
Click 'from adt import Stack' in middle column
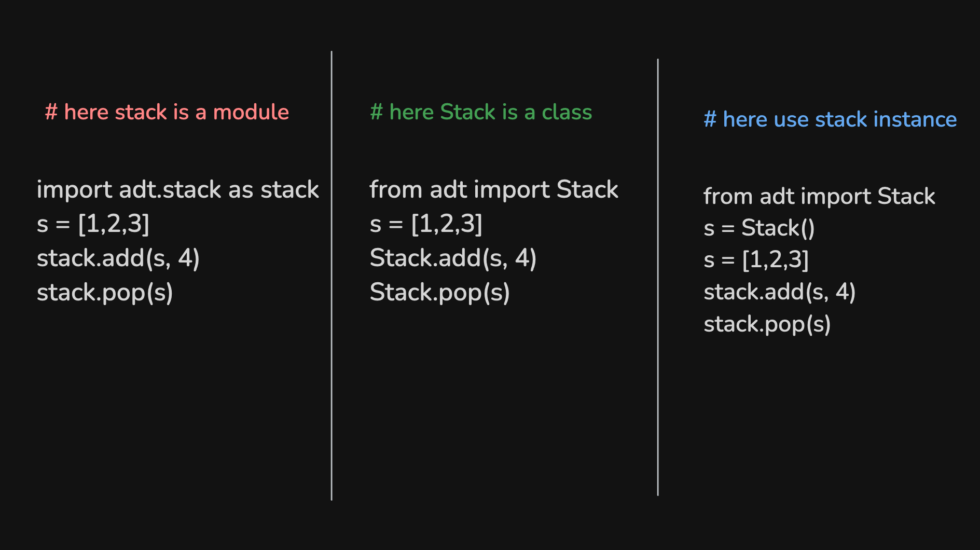(x=494, y=190)
